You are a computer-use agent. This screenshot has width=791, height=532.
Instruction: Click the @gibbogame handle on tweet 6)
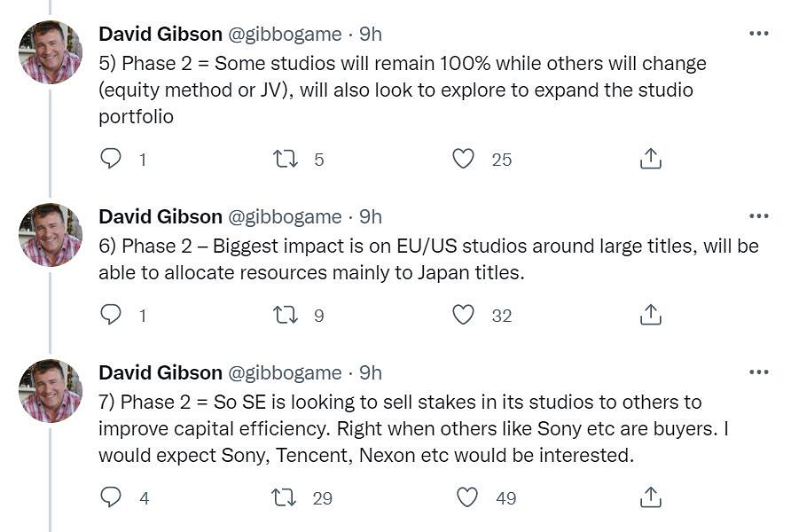[285, 216]
